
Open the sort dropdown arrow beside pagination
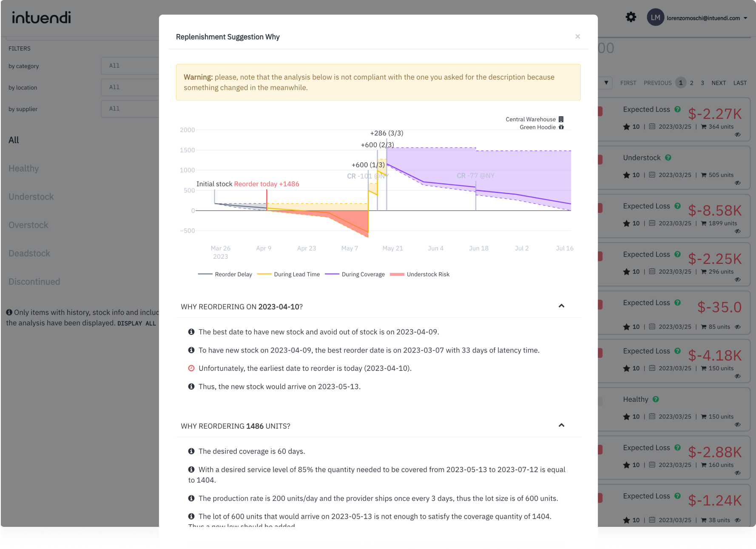606,83
